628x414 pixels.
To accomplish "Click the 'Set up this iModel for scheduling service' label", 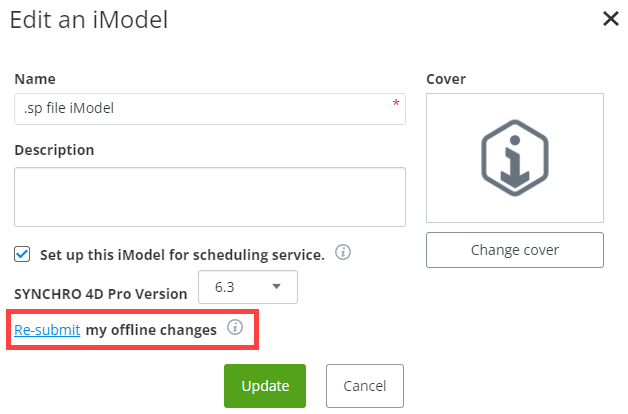I will click(182, 255).
